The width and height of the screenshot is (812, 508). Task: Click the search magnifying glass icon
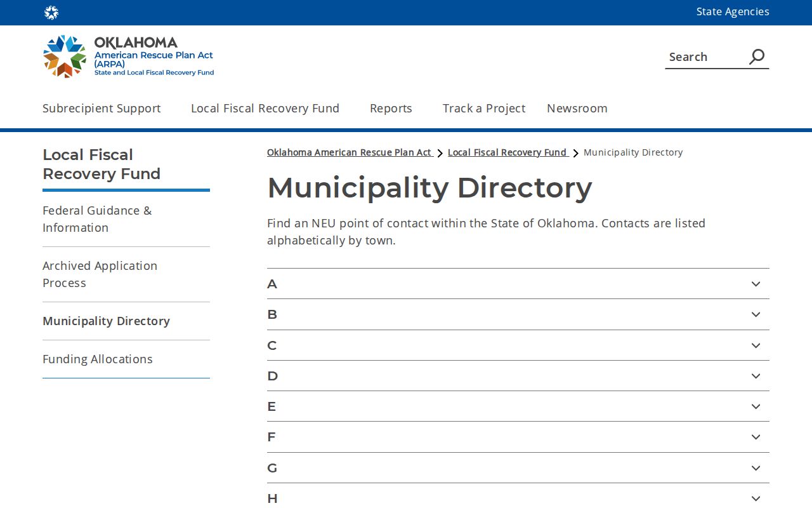pyautogui.click(x=757, y=57)
